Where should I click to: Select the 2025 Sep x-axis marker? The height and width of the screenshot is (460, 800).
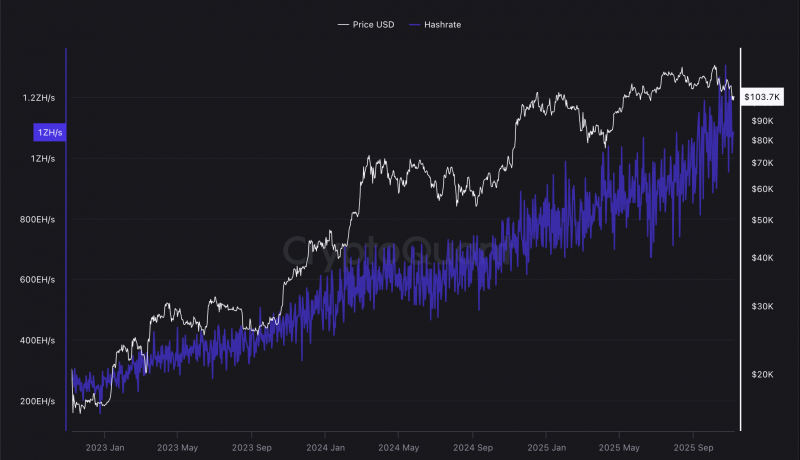(x=693, y=448)
